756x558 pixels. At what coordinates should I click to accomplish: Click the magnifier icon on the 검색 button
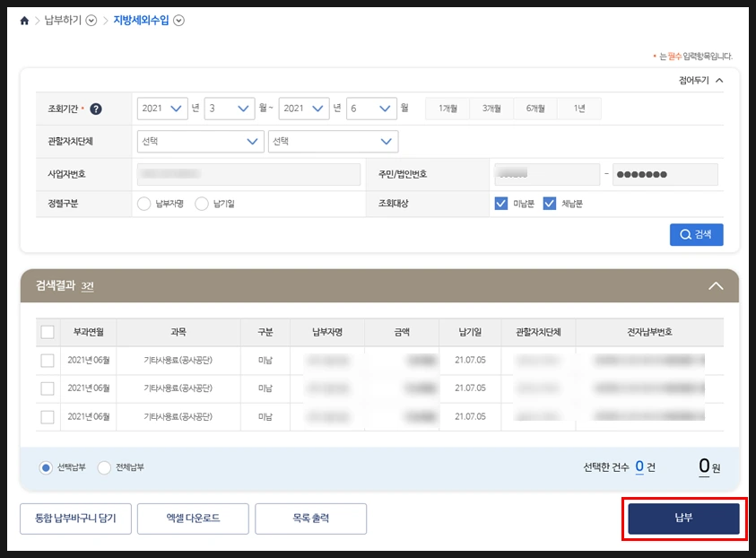(x=683, y=235)
